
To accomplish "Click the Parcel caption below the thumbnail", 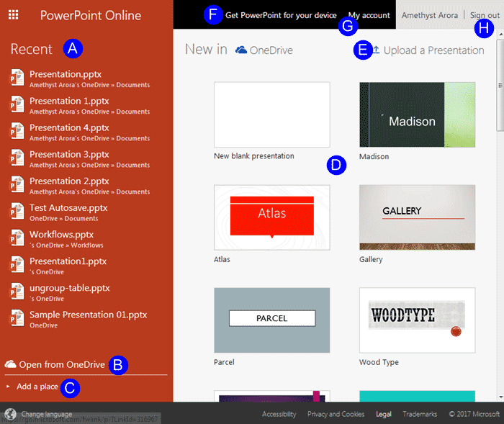I will tap(224, 362).
